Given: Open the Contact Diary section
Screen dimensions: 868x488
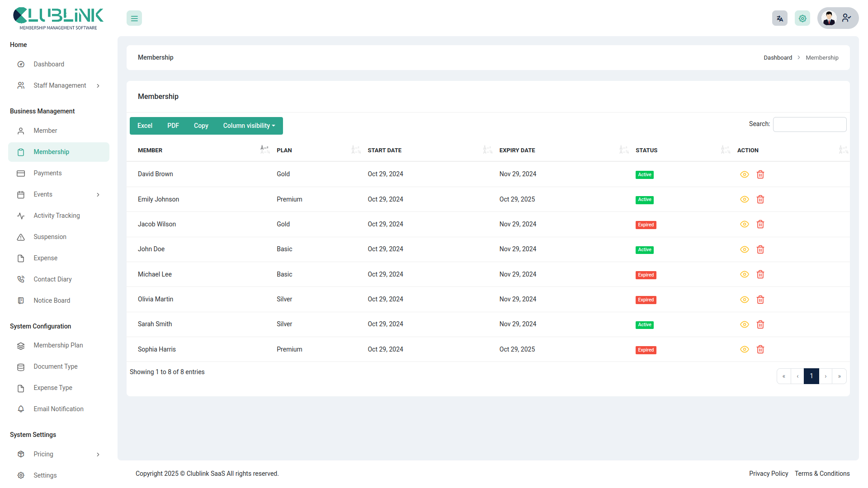Looking at the screenshot, I should click(52, 279).
